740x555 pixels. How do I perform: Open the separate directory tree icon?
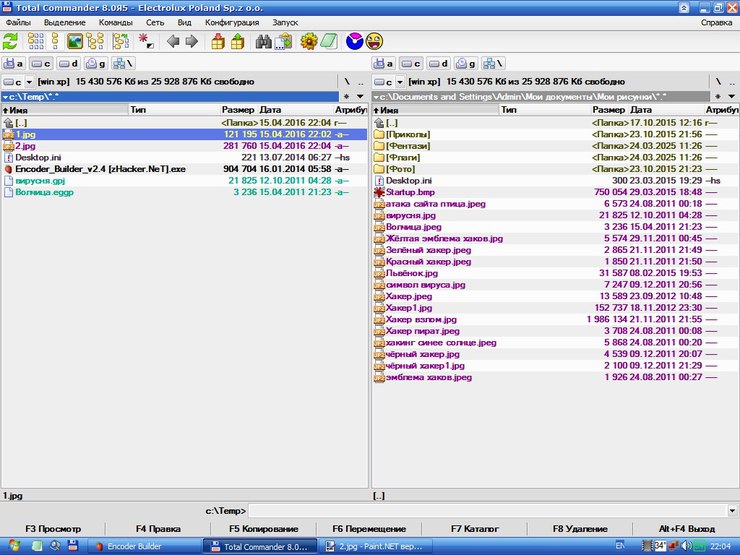[x=121, y=42]
